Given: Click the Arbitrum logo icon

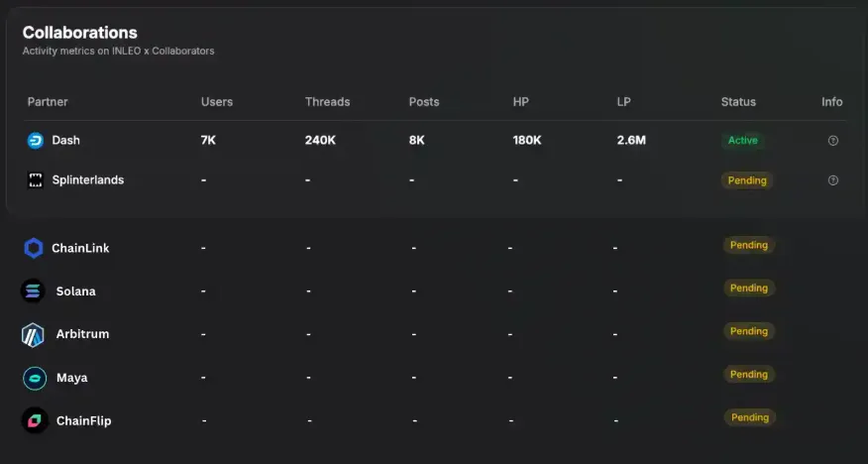Looking at the screenshot, I should point(33,334).
